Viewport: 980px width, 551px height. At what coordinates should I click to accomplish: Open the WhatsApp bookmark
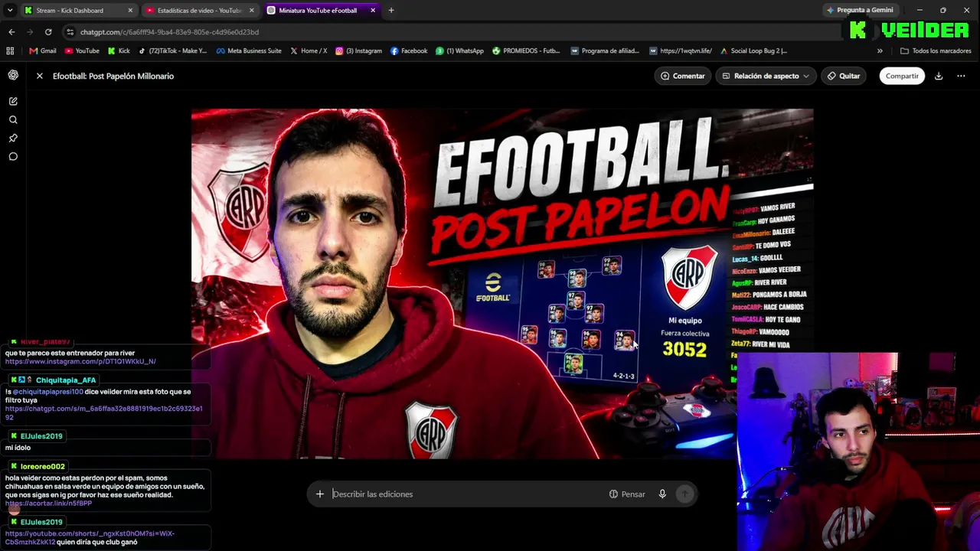[x=459, y=51]
